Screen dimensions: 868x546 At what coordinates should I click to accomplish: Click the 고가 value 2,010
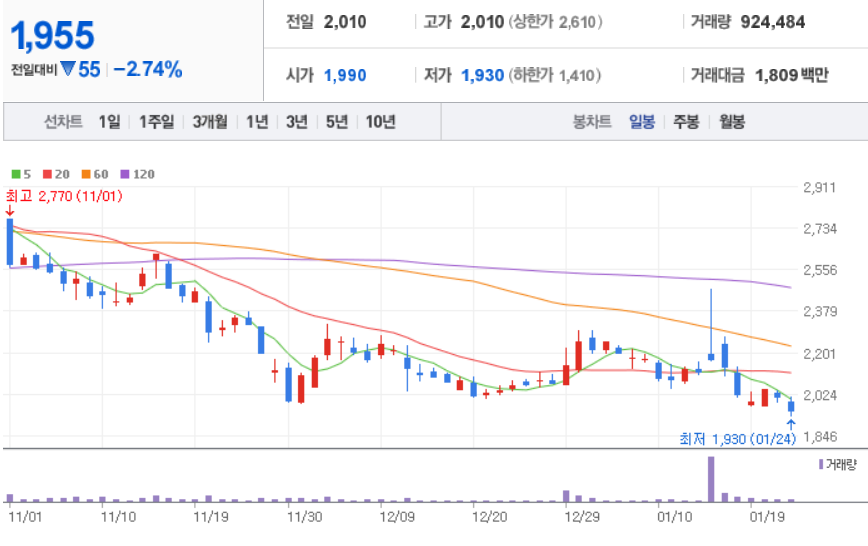coord(482,22)
